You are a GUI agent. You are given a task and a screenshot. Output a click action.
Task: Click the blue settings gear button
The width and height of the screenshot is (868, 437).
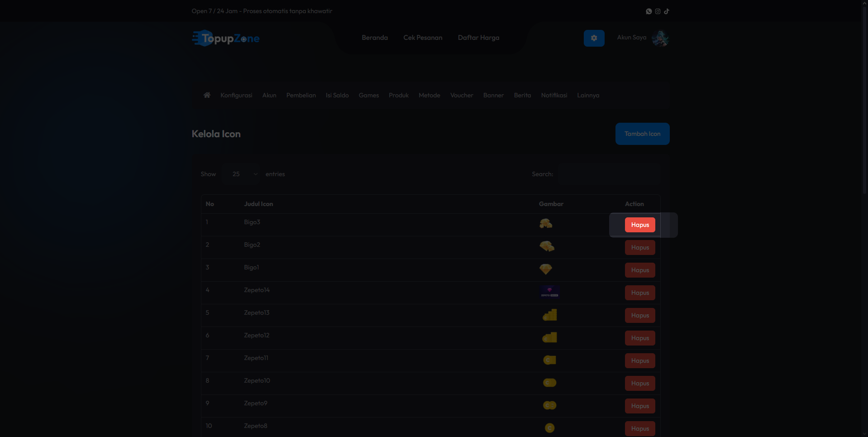pyautogui.click(x=594, y=38)
